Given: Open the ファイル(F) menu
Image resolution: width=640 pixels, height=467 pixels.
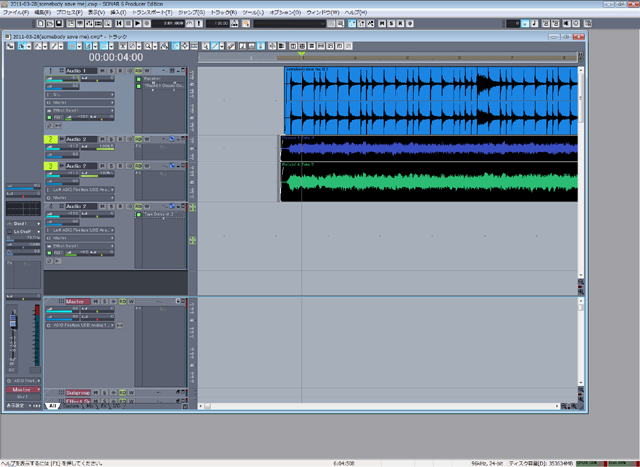Looking at the screenshot, I should (16, 13).
